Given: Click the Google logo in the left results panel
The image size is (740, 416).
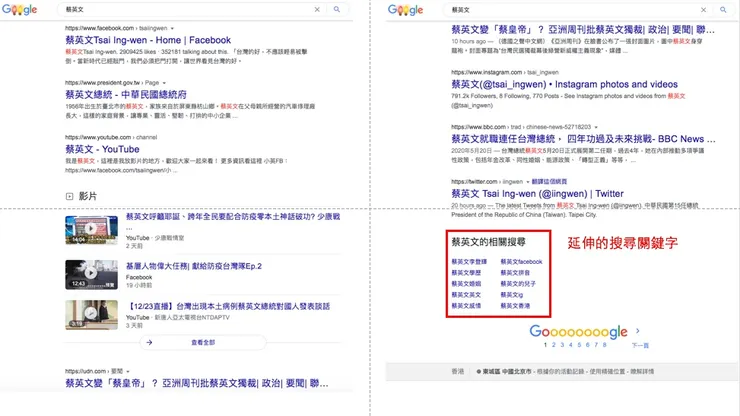Looking at the screenshot, I should click(x=19, y=9).
